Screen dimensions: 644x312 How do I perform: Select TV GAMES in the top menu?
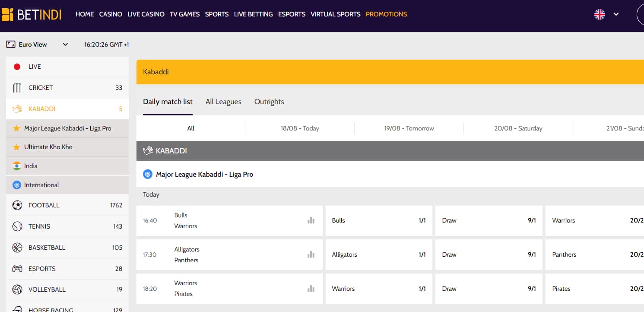pos(185,14)
